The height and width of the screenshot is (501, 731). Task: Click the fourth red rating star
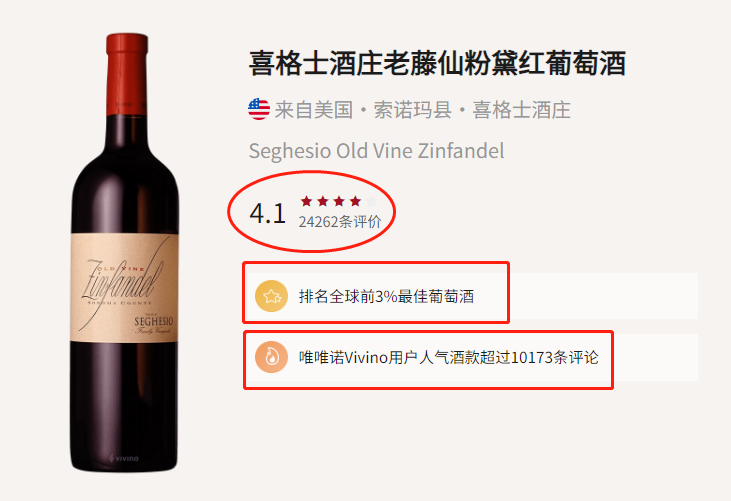tap(355, 201)
